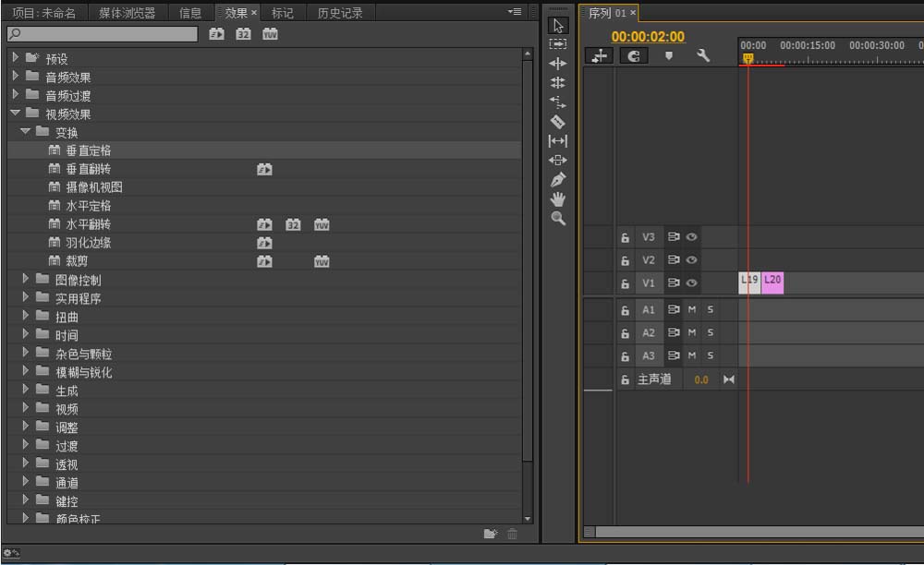
Task: Click the pink L20 clip on V1
Action: tap(772, 282)
